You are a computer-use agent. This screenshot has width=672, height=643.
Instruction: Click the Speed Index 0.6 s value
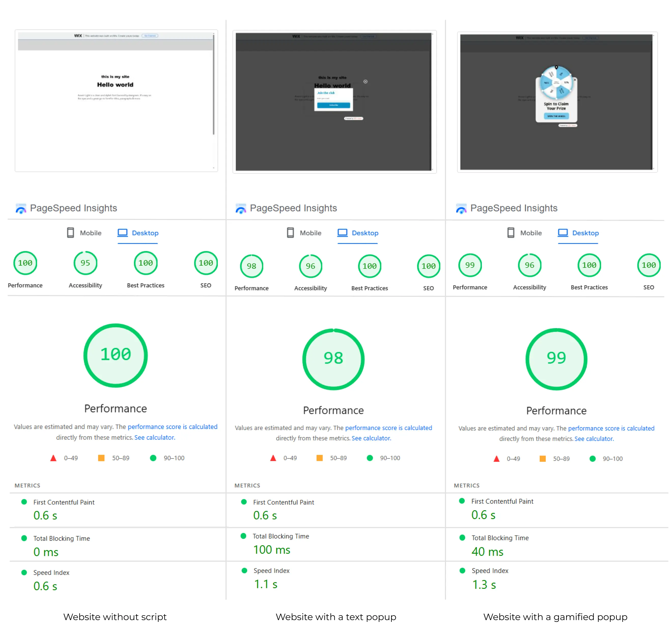tap(45, 586)
